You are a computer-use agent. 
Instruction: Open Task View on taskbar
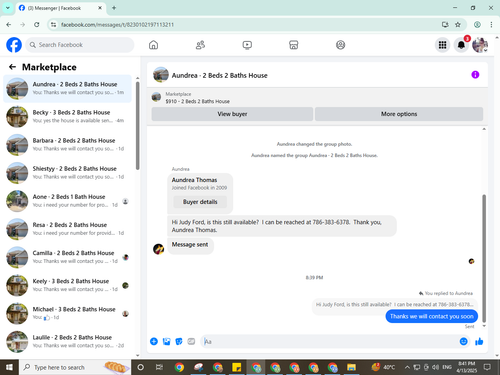pyautogui.click(x=159, y=367)
